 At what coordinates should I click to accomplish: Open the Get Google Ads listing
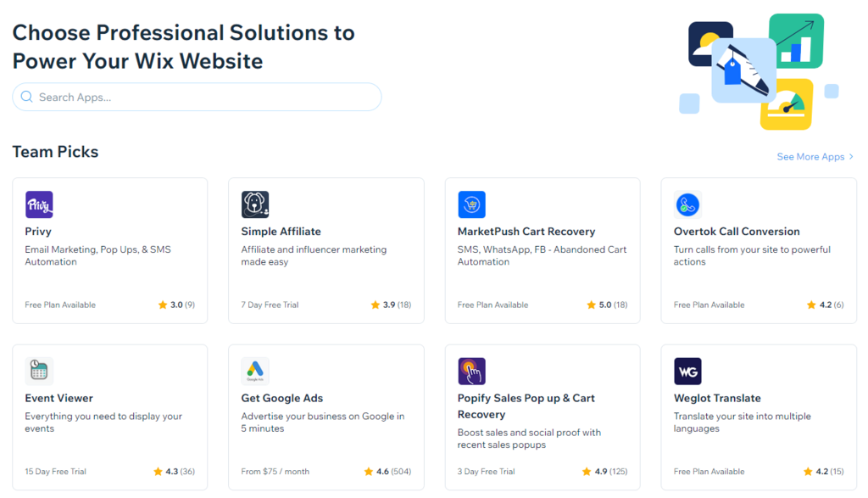point(326,416)
